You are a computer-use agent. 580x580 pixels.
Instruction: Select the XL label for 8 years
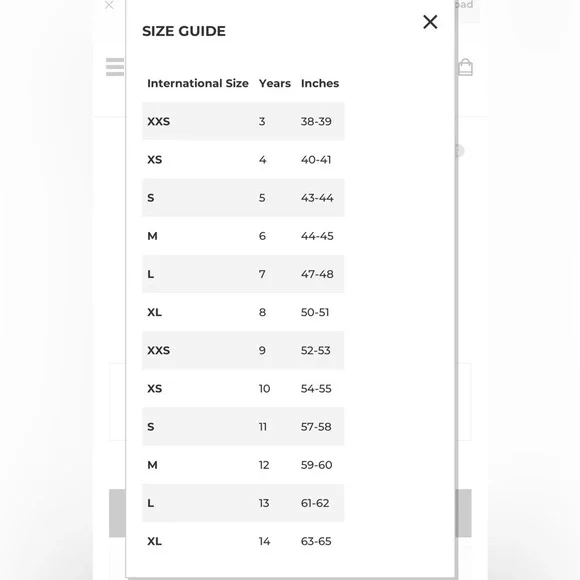click(x=155, y=312)
